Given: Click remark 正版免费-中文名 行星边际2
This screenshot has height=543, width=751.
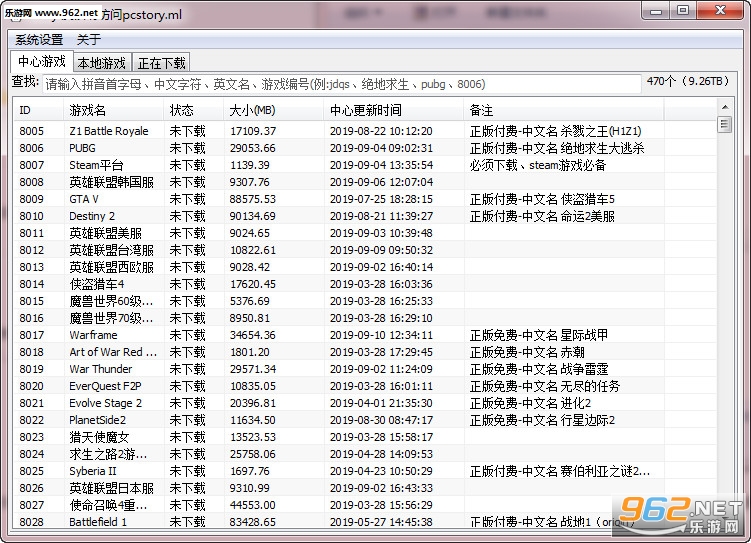Looking at the screenshot, I should click(542, 420).
